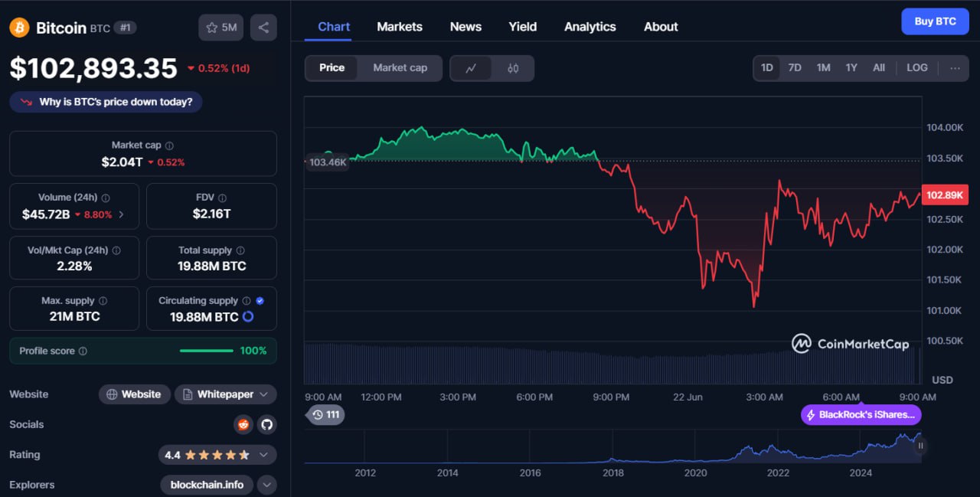Open the About tab
Screen dimensions: 980x497
tap(661, 27)
